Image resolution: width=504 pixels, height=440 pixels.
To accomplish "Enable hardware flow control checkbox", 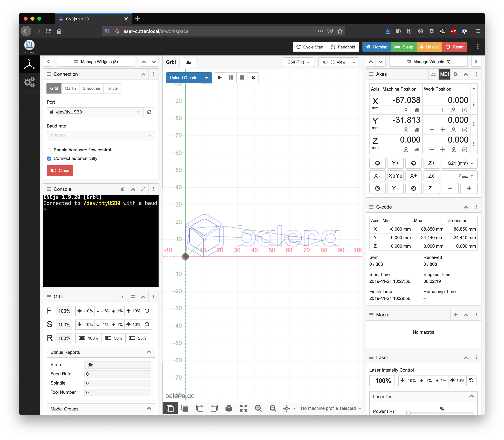I will pos(49,150).
